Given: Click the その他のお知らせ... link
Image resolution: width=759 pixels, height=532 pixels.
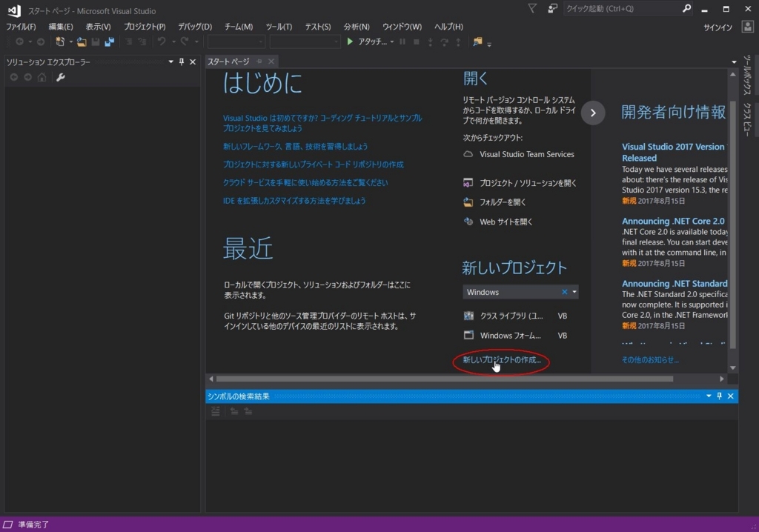Looking at the screenshot, I should 650,359.
